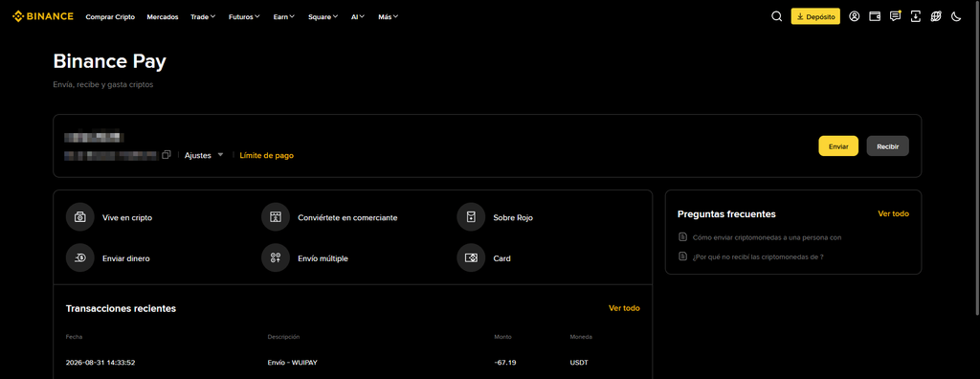
Task: Click the Moneda column header
Action: coord(581,337)
